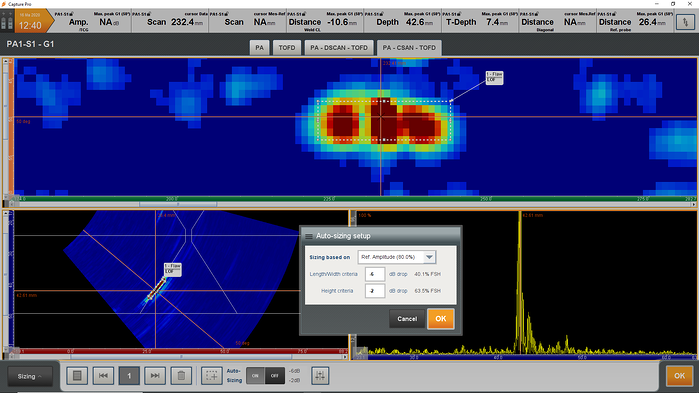Click the Auto-sizing setup menu icon

pyautogui.click(x=308, y=236)
